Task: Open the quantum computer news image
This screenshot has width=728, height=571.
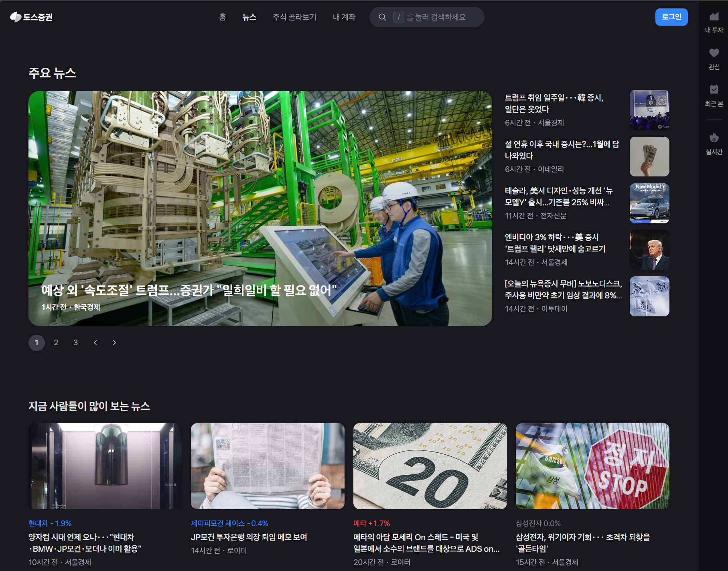Action: pos(105,466)
